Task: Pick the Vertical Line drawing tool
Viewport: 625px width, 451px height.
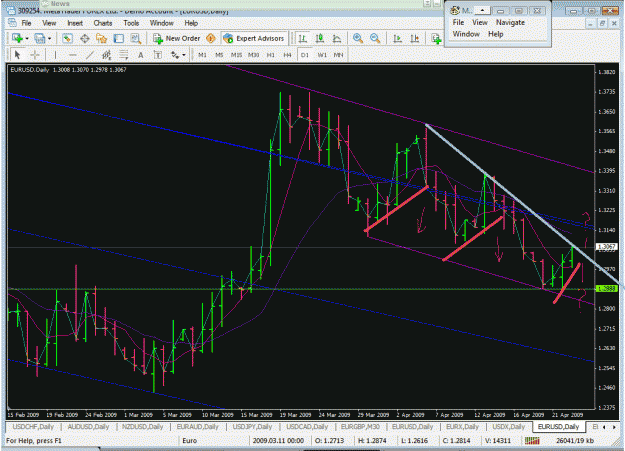Action: tap(55, 55)
